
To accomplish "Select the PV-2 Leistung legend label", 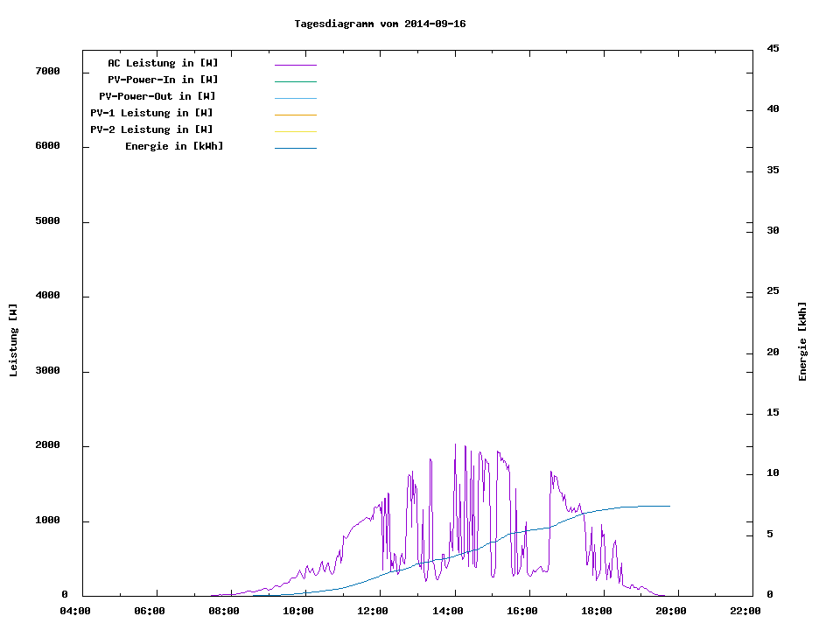I will click(x=151, y=129).
